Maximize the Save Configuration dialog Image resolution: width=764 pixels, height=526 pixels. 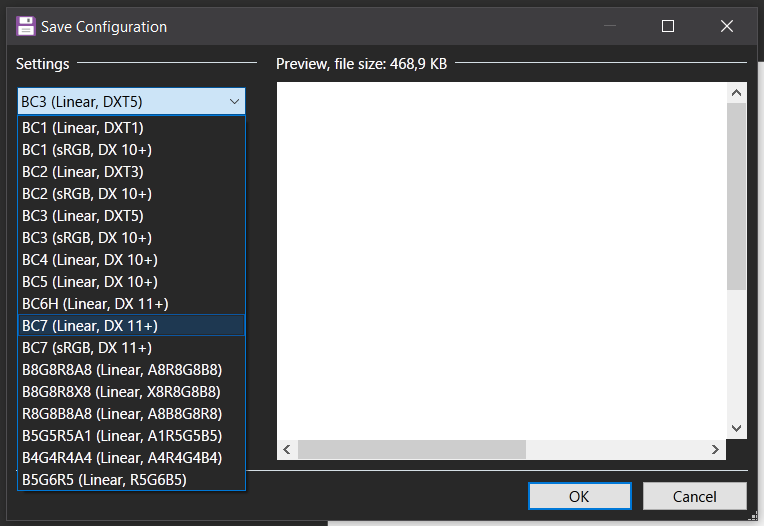668,26
